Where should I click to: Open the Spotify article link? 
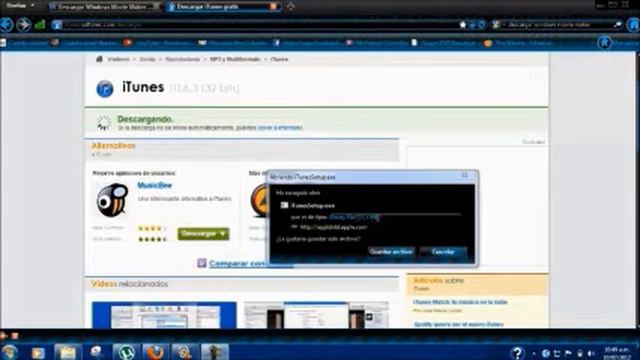point(458,324)
